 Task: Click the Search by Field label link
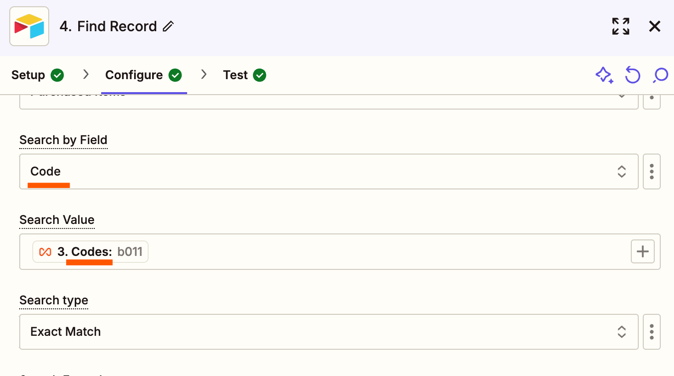point(63,140)
